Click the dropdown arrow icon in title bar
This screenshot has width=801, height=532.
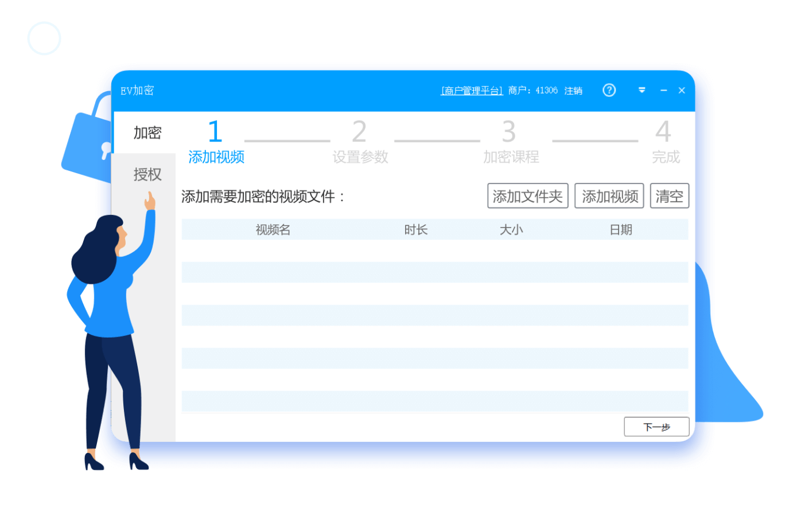pyautogui.click(x=641, y=90)
